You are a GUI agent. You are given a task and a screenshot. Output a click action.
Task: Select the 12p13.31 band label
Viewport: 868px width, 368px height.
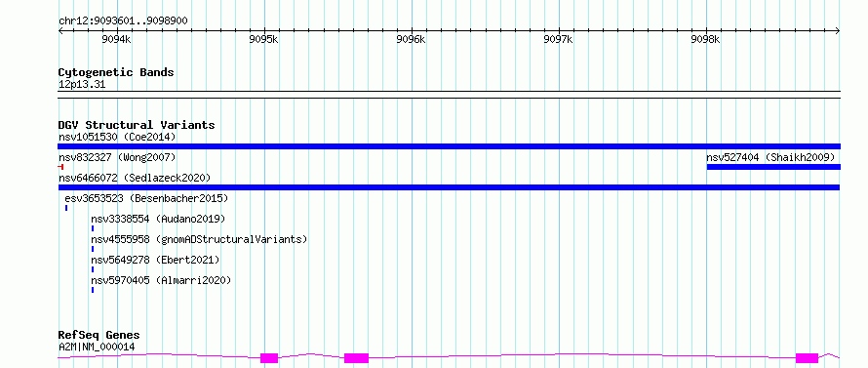click(81, 85)
